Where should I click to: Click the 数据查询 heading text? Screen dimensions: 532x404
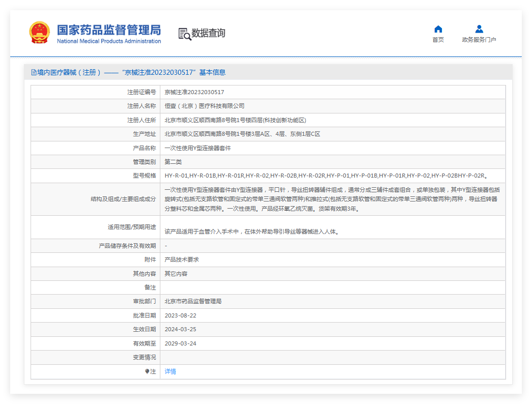pos(208,33)
